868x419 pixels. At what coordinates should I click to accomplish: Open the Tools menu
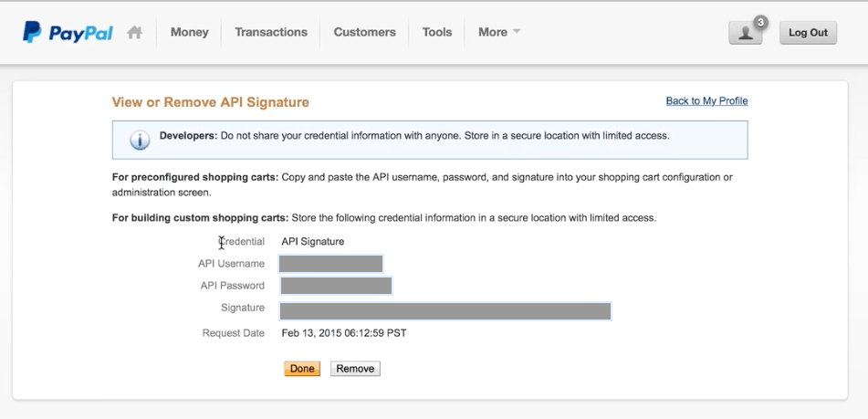pos(437,32)
